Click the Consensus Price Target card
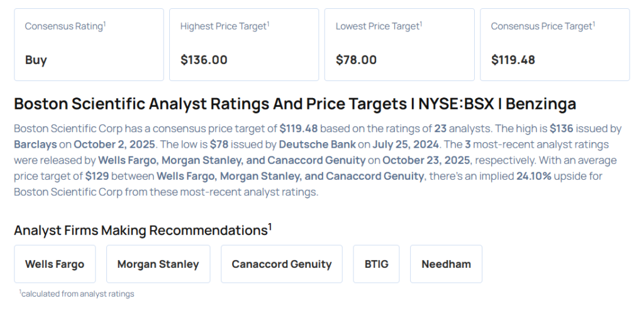The width and height of the screenshot is (644, 313). tap(555, 45)
